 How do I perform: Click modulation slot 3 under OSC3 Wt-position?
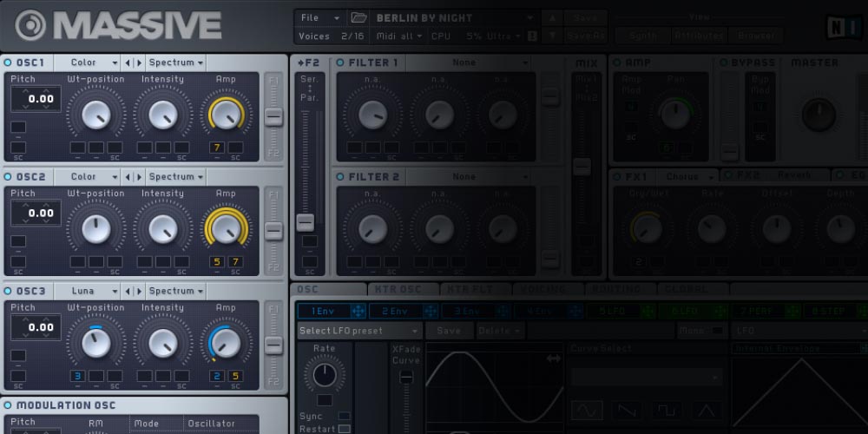(77, 377)
